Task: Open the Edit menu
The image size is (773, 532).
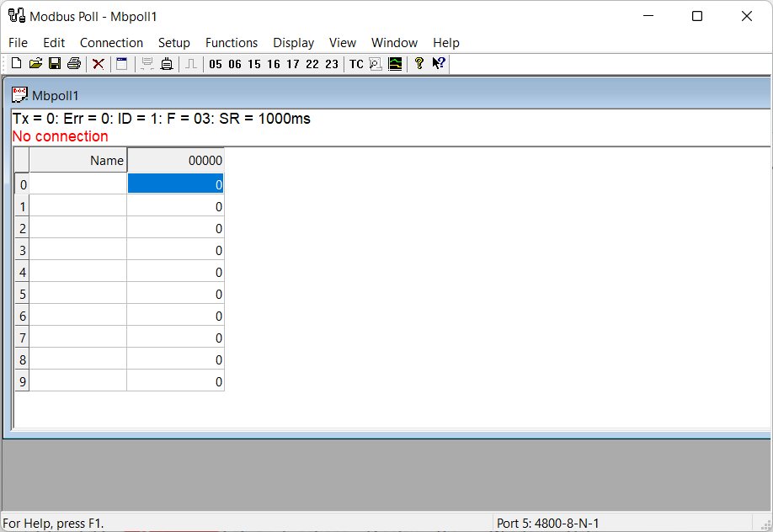Action: pyautogui.click(x=54, y=43)
